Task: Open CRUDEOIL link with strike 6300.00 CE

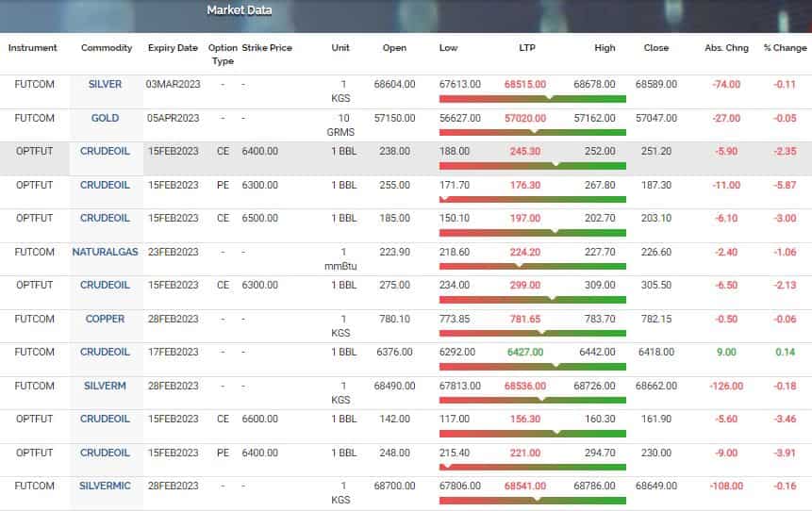Action: pos(105,285)
